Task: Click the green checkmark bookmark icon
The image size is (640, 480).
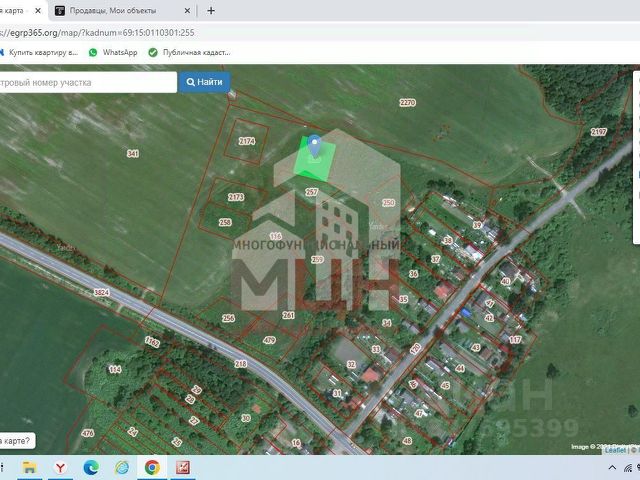Action: tap(153, 52)
